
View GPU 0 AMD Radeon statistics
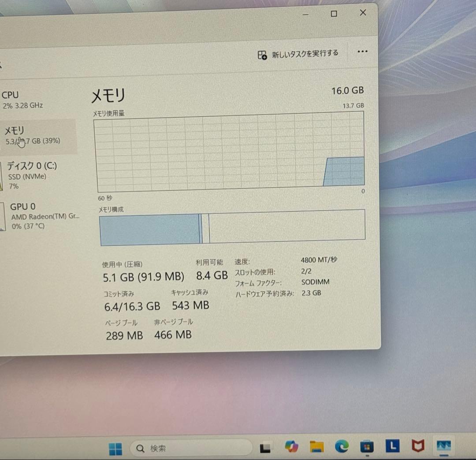click(35, 216)
